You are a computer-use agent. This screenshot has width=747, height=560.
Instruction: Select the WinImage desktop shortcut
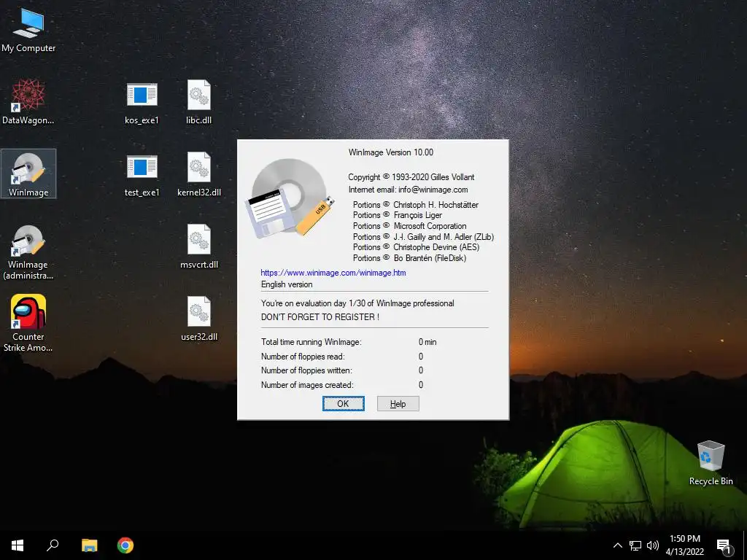click(x=28, y=174)
